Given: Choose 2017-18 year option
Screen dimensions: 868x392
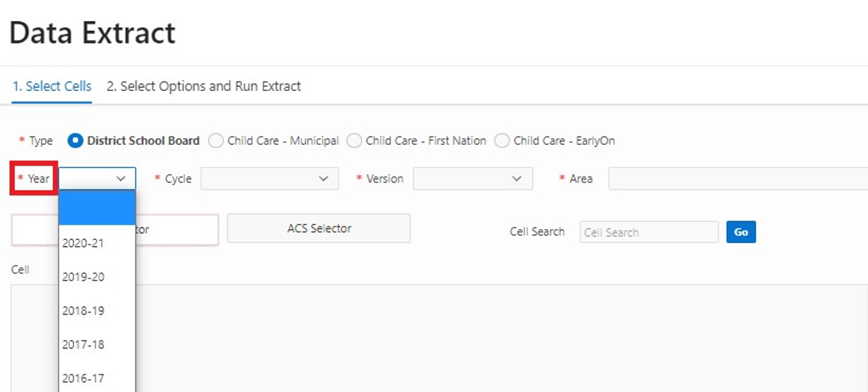Looking at the screenshot, I should (x=83, y=344).
